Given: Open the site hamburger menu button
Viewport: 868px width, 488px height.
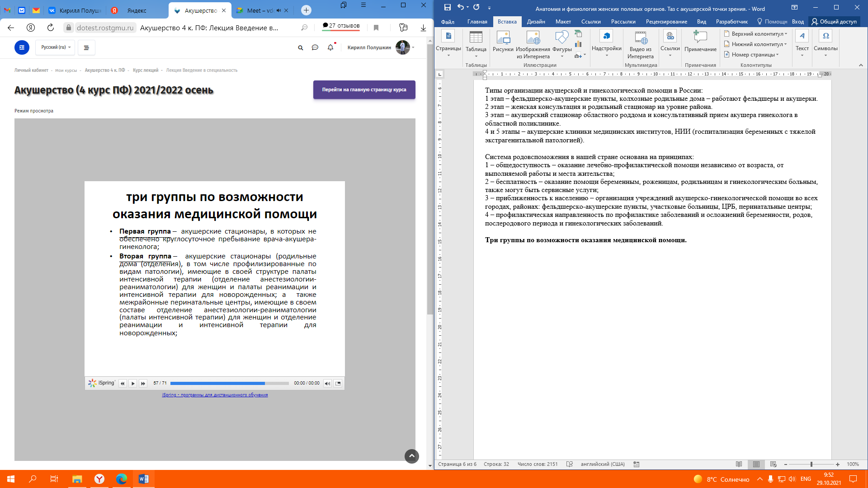Looking at the screenshot, I should click(x=86, y=47).
